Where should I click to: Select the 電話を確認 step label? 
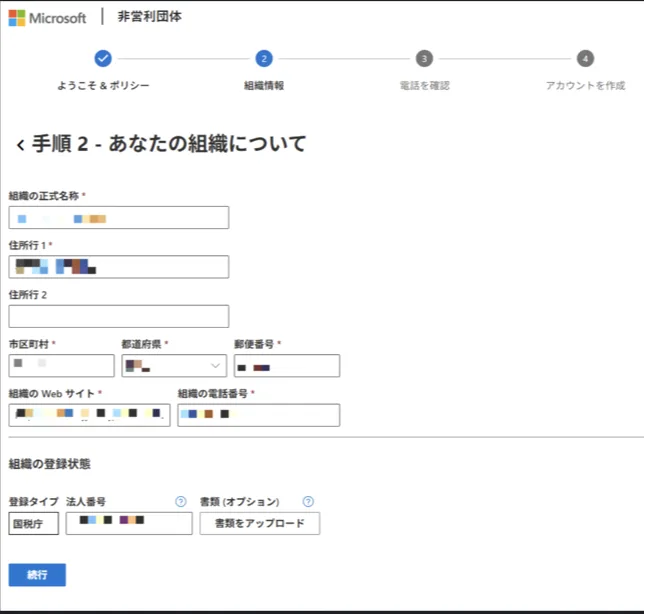pyautogui.click(x=425, y=86)
